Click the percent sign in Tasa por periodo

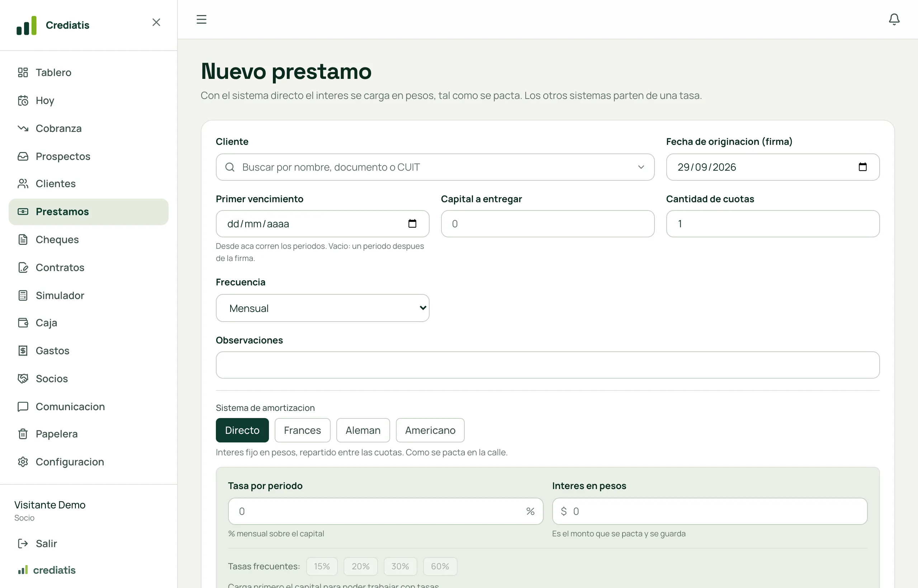(530, 511)
